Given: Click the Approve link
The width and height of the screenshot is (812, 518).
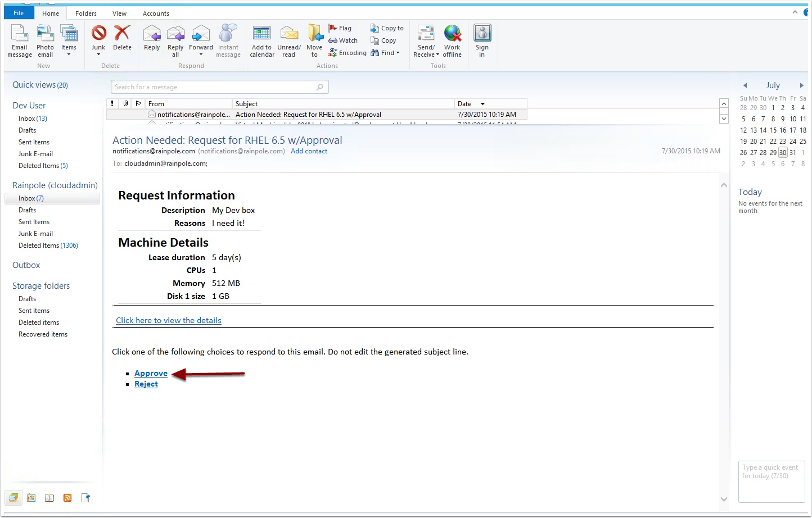Looking at the screenshot, I should [151, 373].
